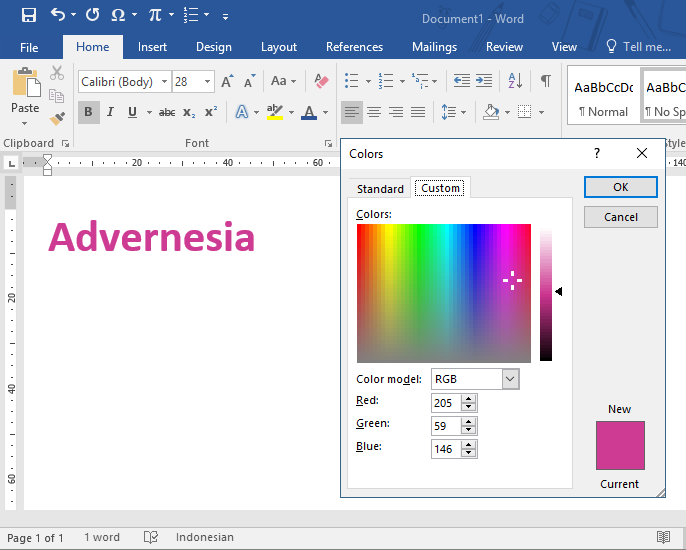Copy selection with the Copy icon
Screen dimensions: 686x550
56,95
